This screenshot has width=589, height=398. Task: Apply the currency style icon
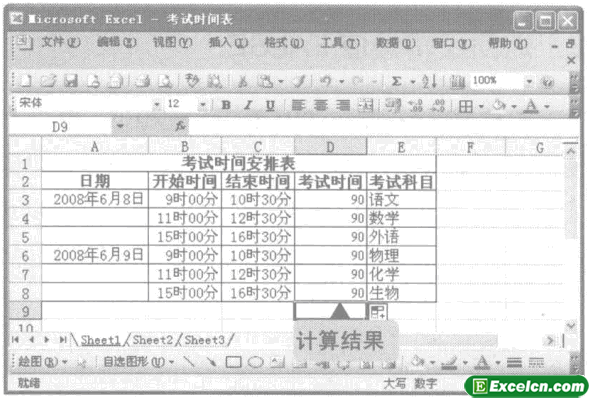click(393, 106)
